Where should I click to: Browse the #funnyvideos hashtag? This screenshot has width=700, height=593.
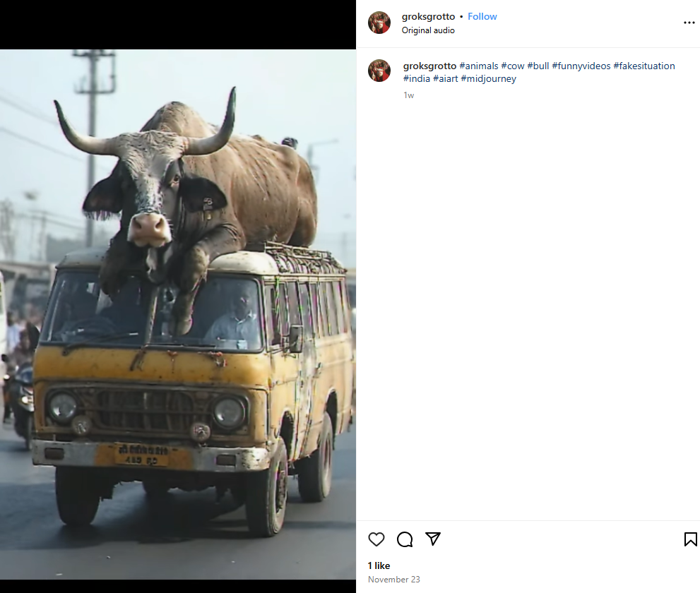pyautogui.click(x=581, y=66)
